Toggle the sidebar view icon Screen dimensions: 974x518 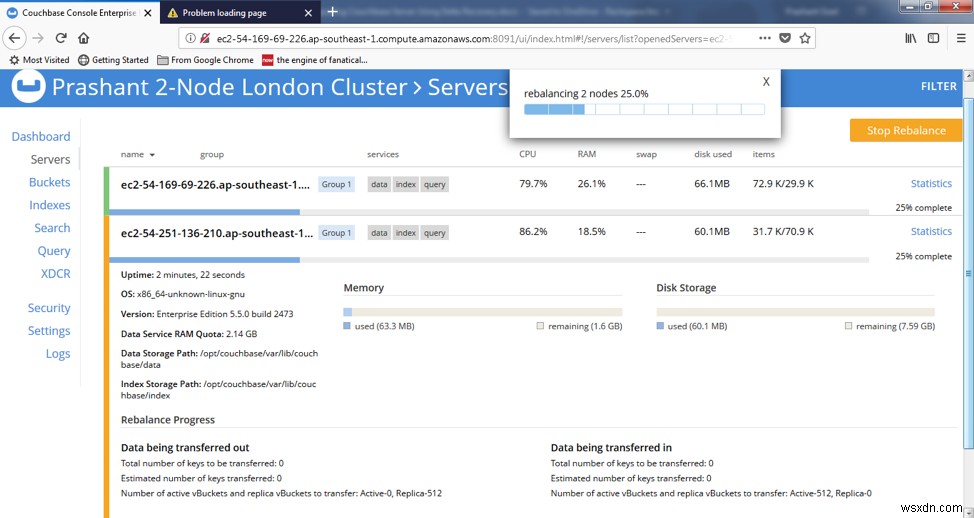pos(934,38)
